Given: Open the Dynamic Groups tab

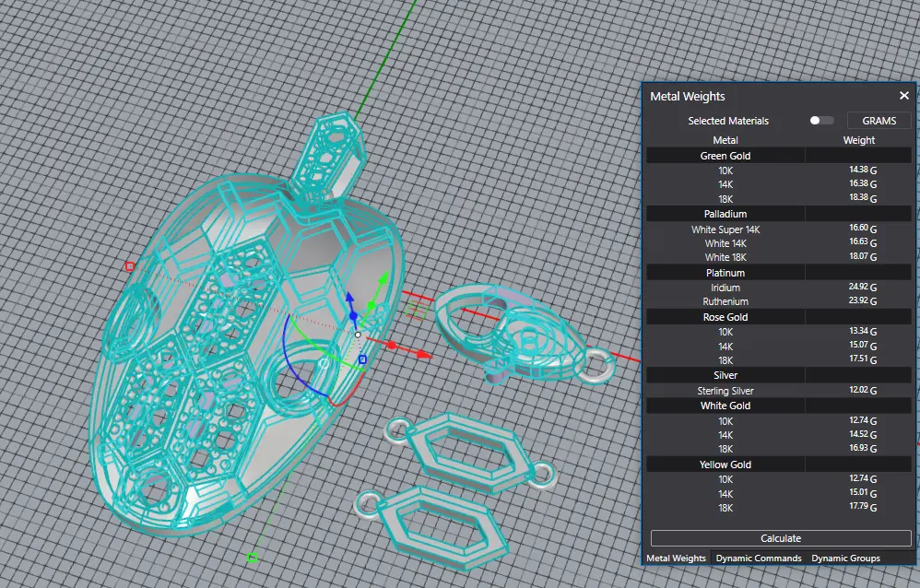Looking at the screenshot, I should (845, 558).
